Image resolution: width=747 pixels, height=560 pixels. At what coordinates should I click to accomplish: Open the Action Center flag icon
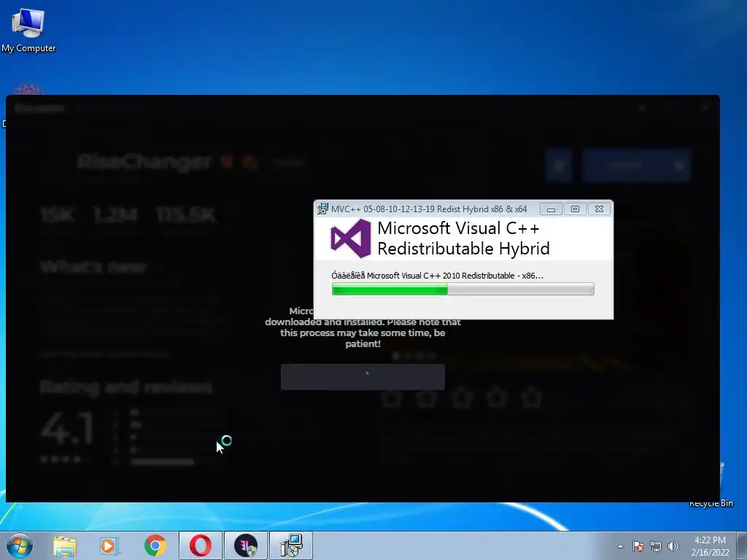pyautogui.click(x=638, y=546)
